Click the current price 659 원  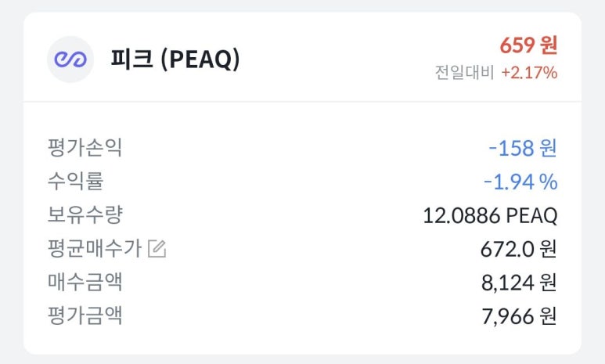pos(528,45)
